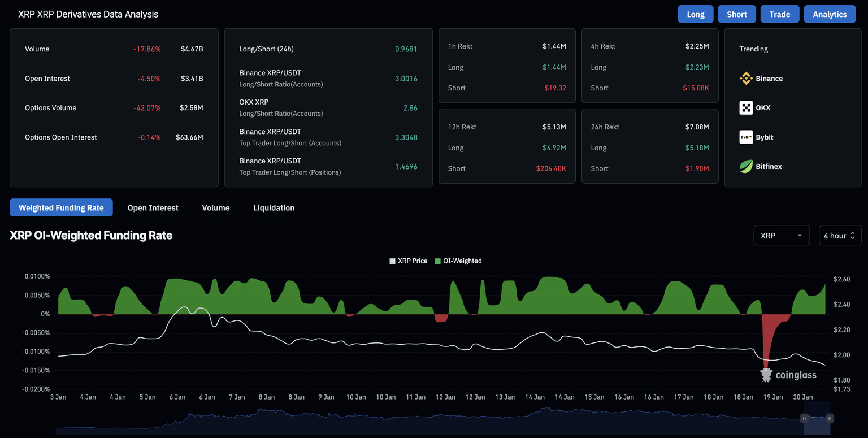Click right range handle on chart navigator

830,418
